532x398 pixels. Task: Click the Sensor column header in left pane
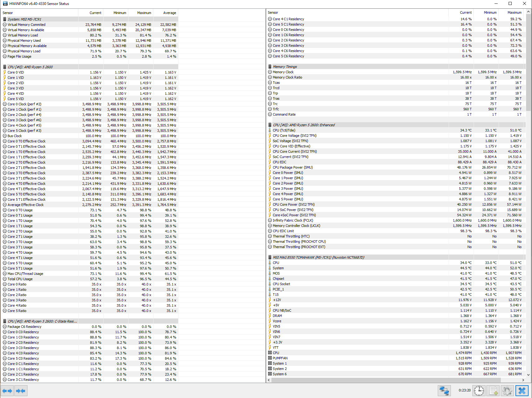(40, 13)
